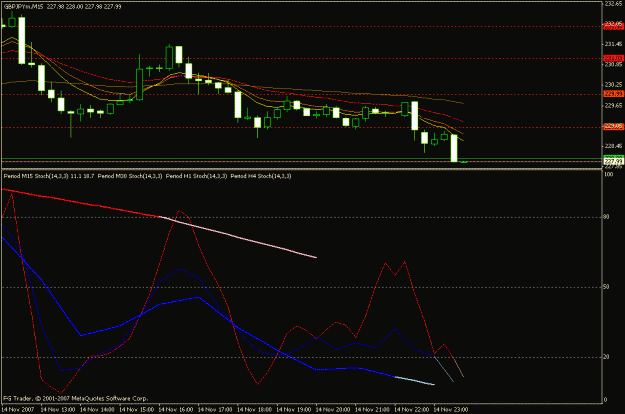Select the thick red stochastic trend line

pyautogui.click(x=81, y=203)
